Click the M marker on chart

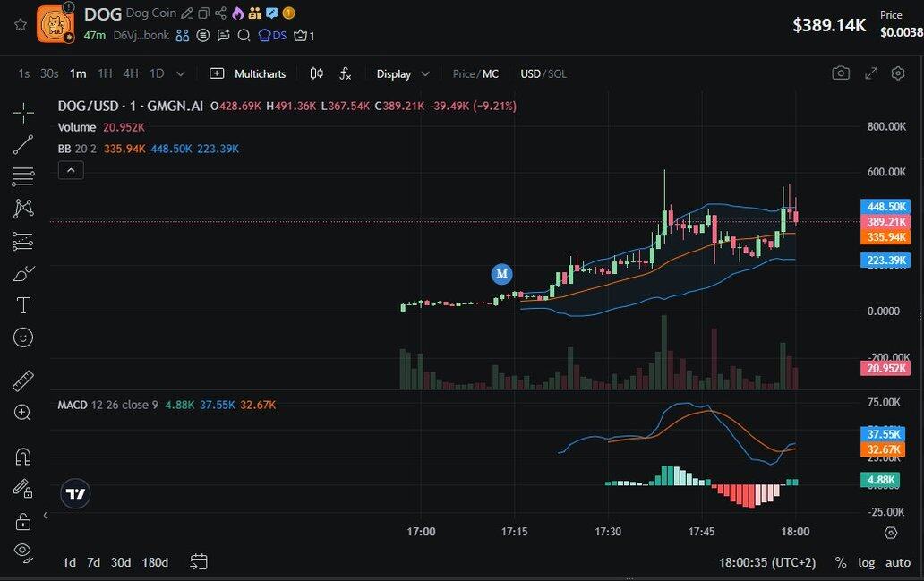click(501, 273)
